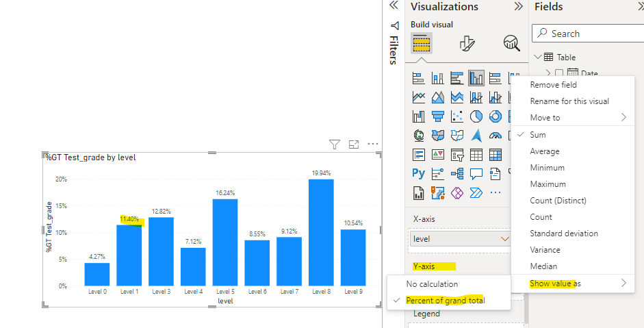Choose Percent of grand total option
Image resolution: width=644 pixels, height=328 pixels.
(449, 301)
